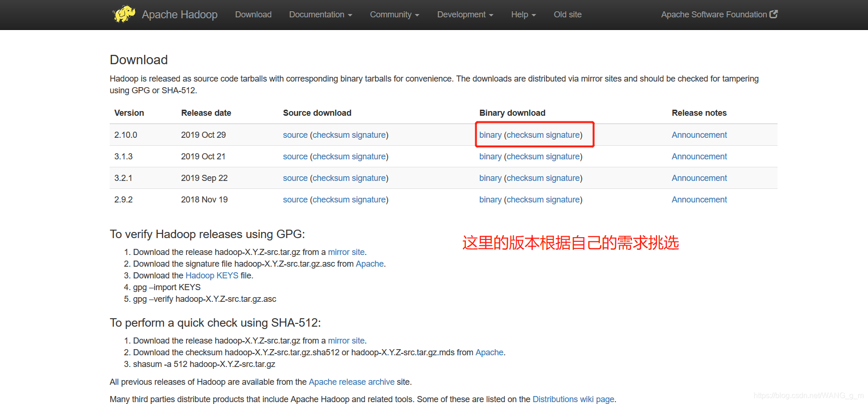Click the release date 2019 Oct 21

point(203,157)
